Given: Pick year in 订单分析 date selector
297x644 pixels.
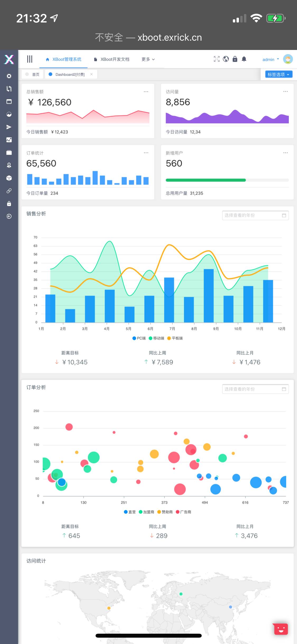Looking at the screenshot, I should coord(256,389).
